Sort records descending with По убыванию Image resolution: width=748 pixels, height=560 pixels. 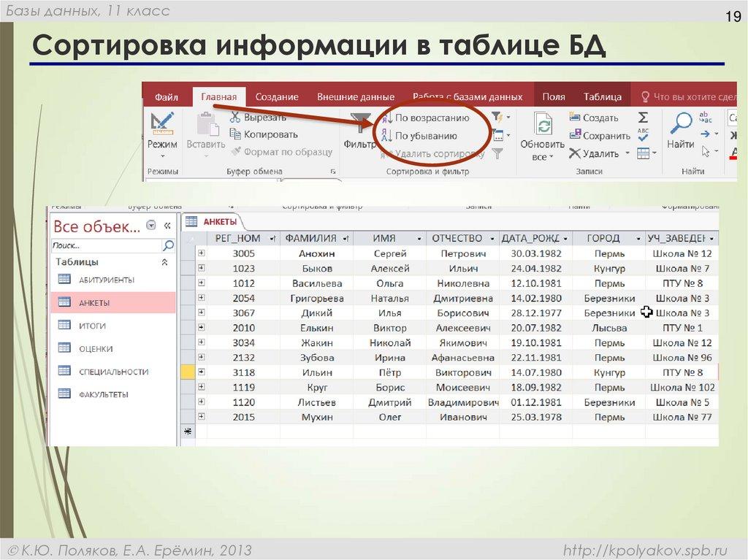pyautogui.click(x=426, y=135)
